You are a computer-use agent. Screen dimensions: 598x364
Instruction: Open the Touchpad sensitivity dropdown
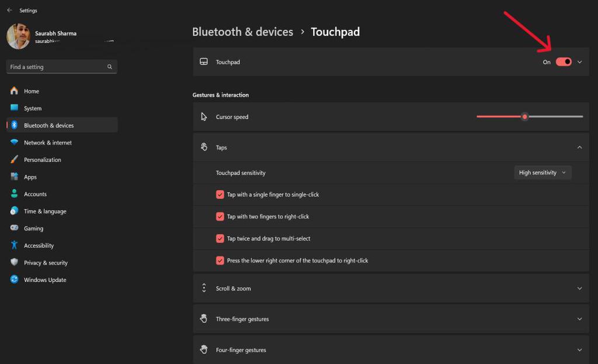[542, 172]
